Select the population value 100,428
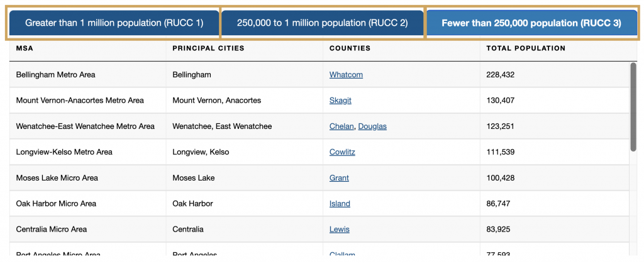This screenshot has width=644, height=263. pos(500,178)
